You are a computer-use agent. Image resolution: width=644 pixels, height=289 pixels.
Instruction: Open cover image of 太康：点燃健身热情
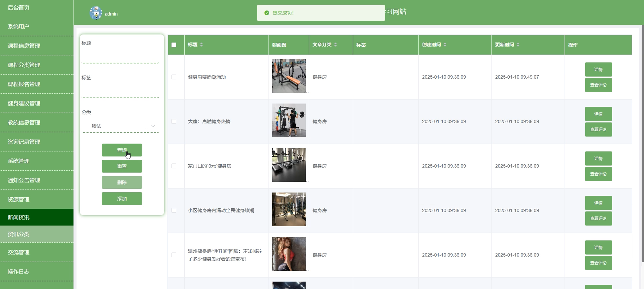(289, 120)
